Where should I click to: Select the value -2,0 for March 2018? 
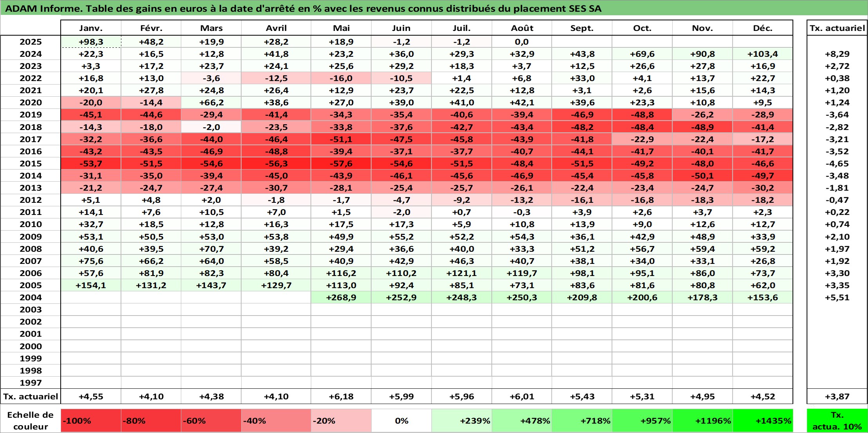[x=211, y=127]
